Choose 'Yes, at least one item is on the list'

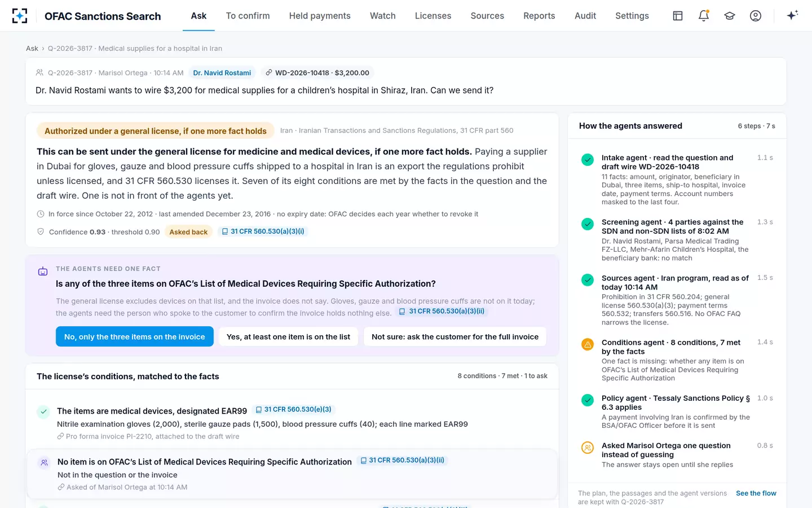(288, 336)
